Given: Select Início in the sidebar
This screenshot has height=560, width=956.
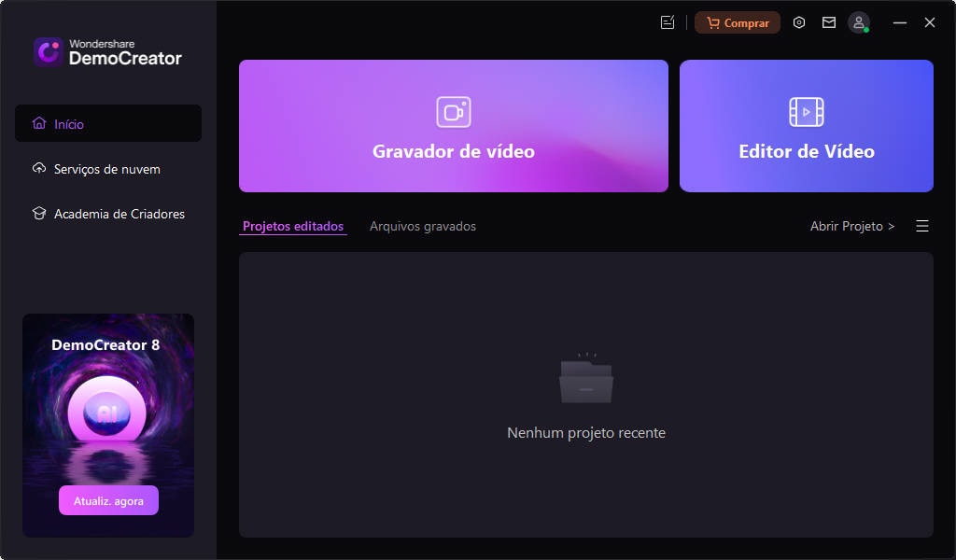Looking at the screenshot, I should pyautogui.click(x=108, y=124).
